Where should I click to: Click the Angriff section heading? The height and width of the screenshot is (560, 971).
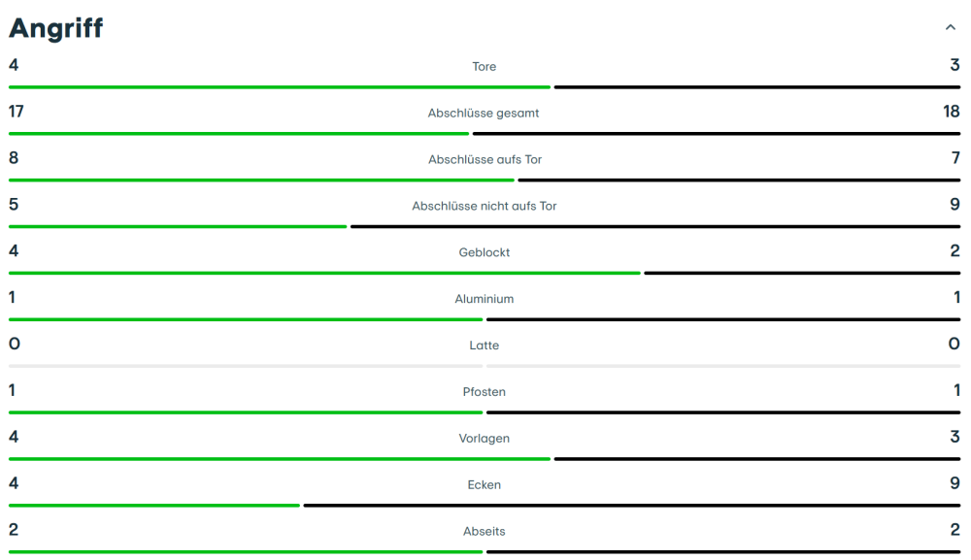tap(56, 29)
